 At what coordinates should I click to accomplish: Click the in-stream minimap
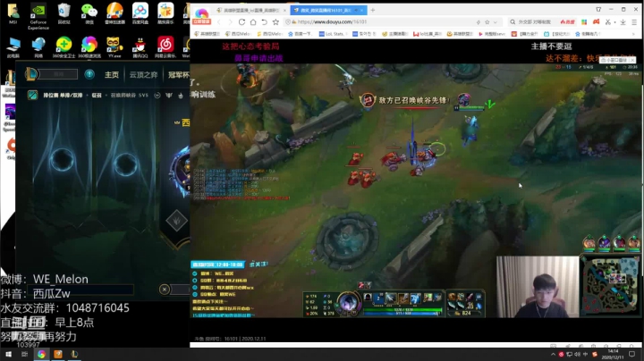point(609,286)
